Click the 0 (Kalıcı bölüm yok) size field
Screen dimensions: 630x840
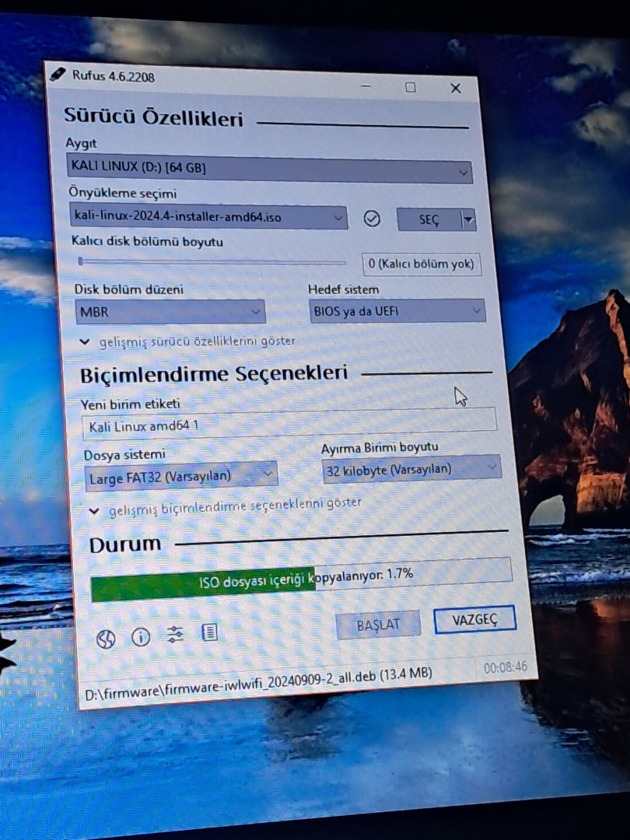click(422, 264)
